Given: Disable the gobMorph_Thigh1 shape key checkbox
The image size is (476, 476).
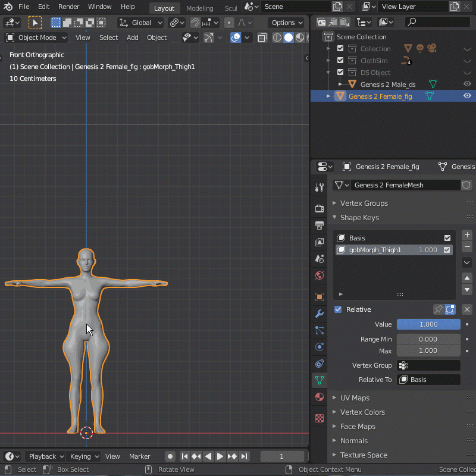Looking at the screenshot, I should tap(447, 250).
